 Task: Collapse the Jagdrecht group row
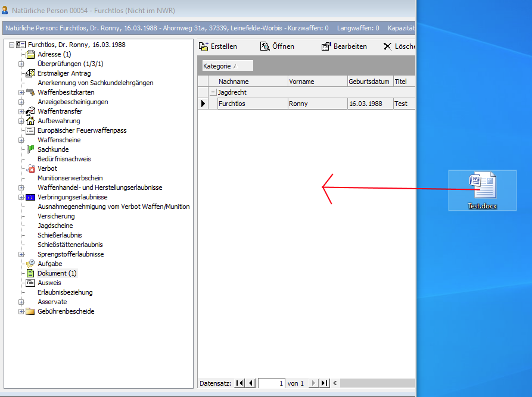(213, 92)
